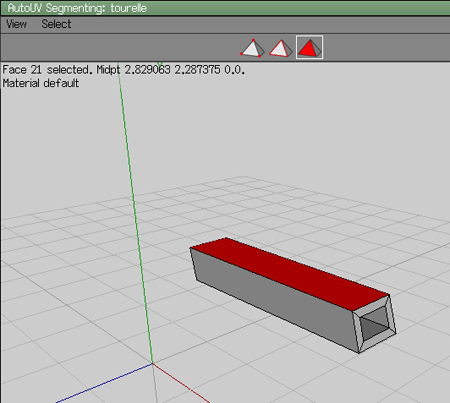Switch to vertex selection mode icon

(252, 48)
